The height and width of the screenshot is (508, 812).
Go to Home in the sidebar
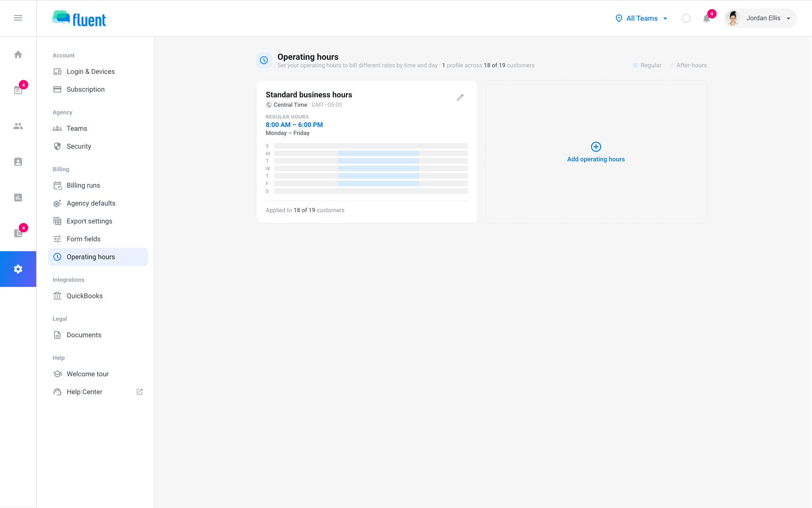[18, 55]
